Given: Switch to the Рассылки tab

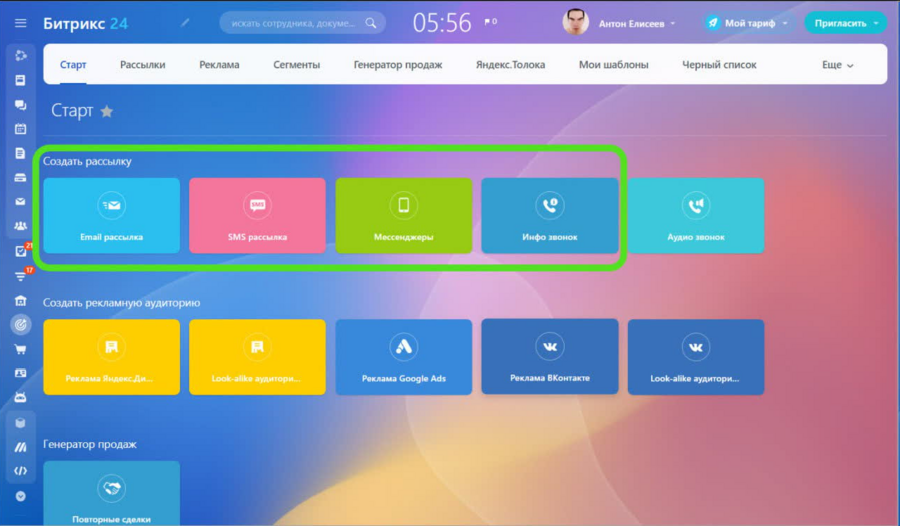Looking at the screenshot, I should (x=142, y=65).
